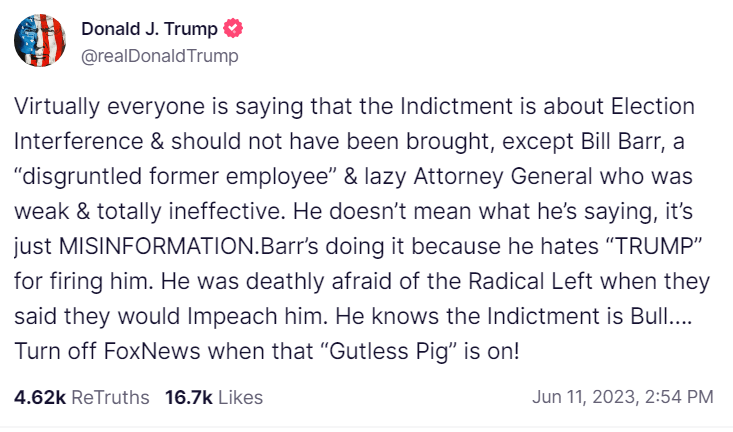Image resolution: width=733 pixels, height=432 pixels.
Task: View the 4.62k ReTruths list
Action: (x=82, y=397)
